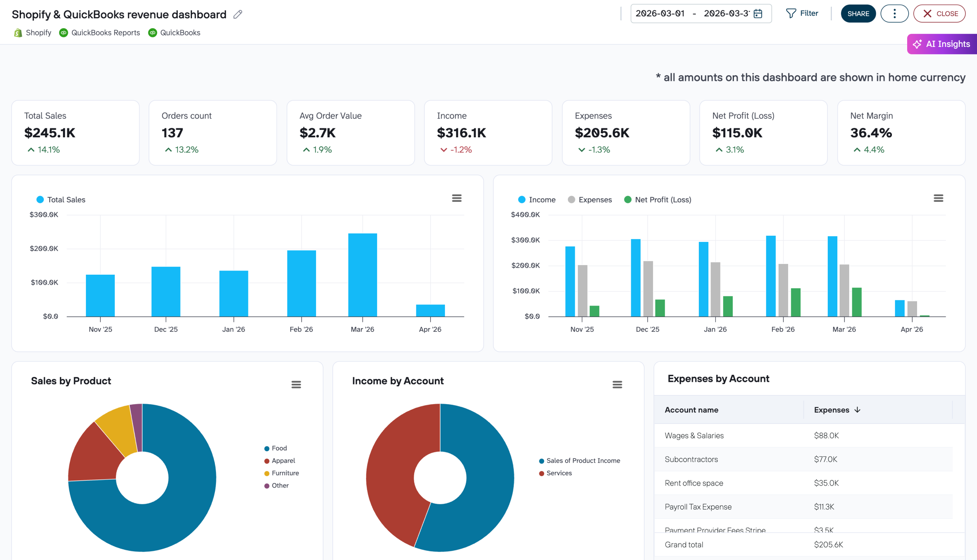The width and height of the screenshot is (977, 560).
Task: Click the CLOSE button
Action: click(939, 13)
